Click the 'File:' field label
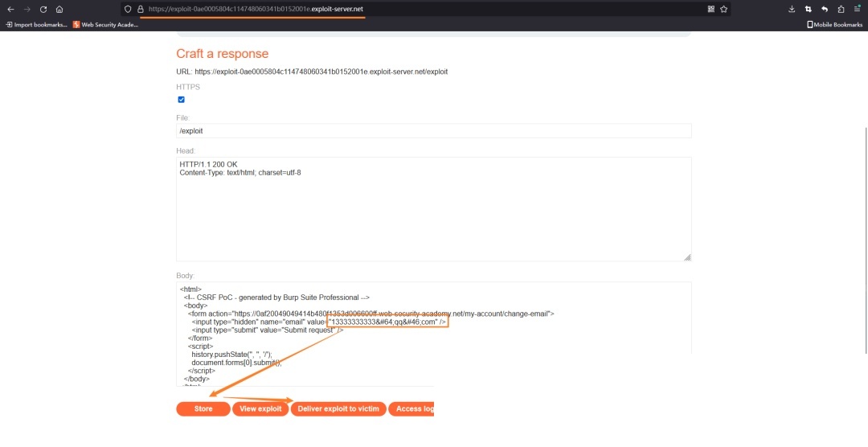This screenshot has height=447, width=868. click(183, 117)
